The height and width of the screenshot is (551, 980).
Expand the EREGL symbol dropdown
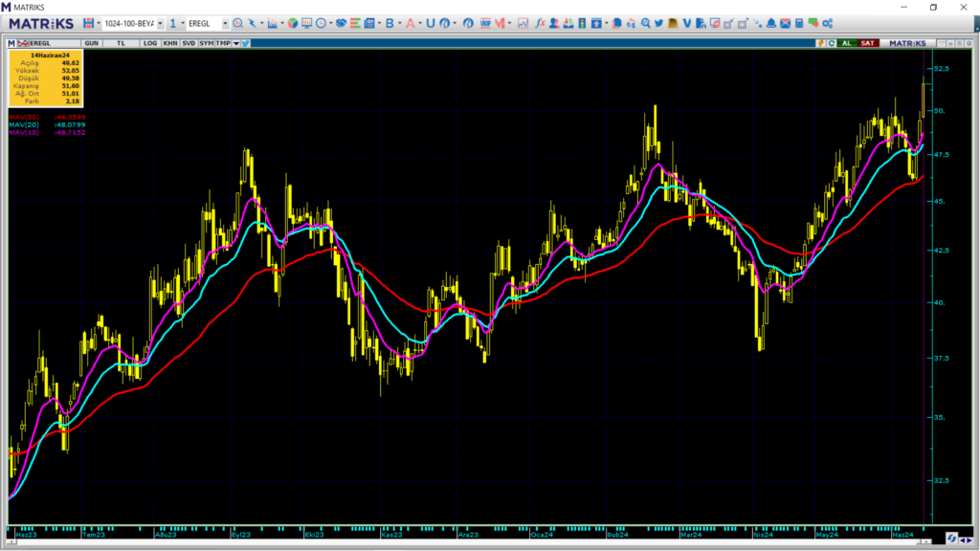225,23
